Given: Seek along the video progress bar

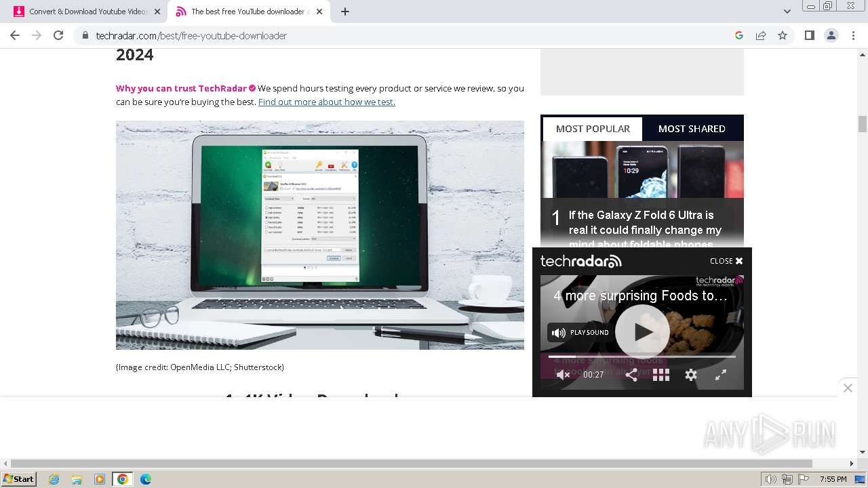Looking at the screenshot, I should click(642, 357).
